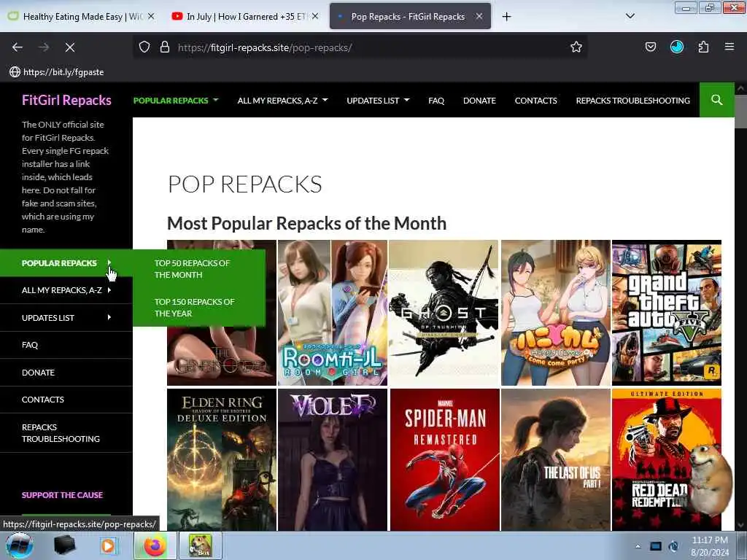This screenshot has width=747, height=560.
Task: Expand sidebar Popular Repacks arrow
Action: point(109,262)
